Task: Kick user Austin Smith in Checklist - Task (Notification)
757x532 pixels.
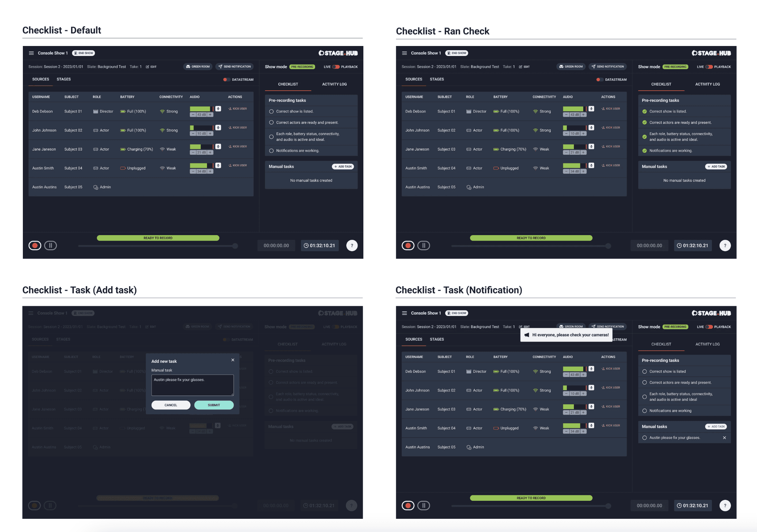Action: (611, 425)
